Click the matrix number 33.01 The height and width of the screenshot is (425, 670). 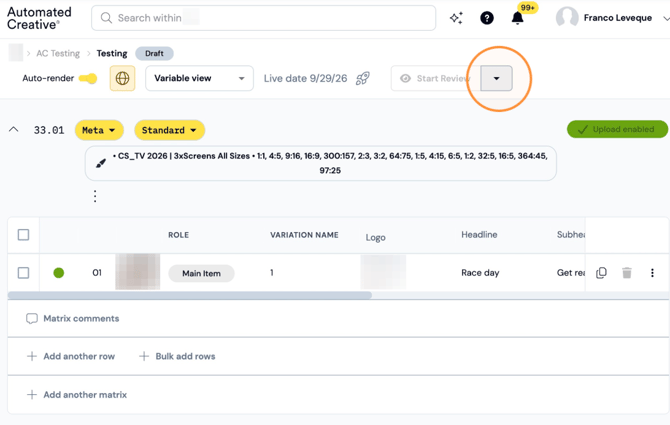(49, 130)
